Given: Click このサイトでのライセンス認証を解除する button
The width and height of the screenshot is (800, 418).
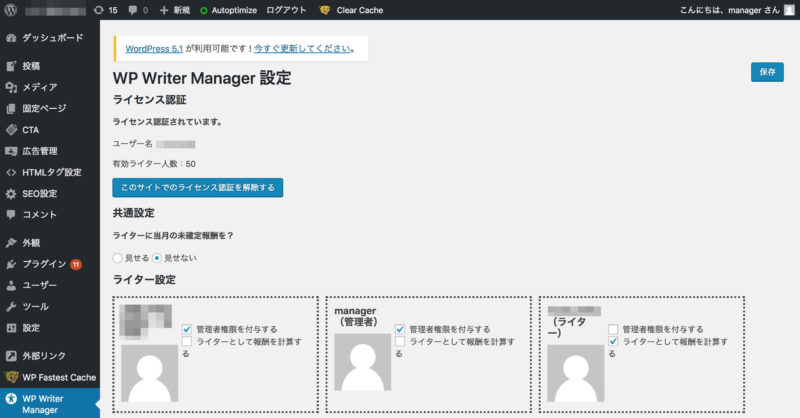Looking at the screenshot, I should (x=197, y=187).
